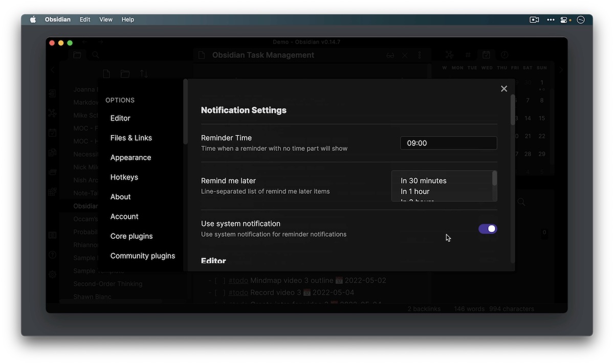Click the 2 backlinks status bar entry
Viewport: 614px width, 364px height.
[424, 309]
